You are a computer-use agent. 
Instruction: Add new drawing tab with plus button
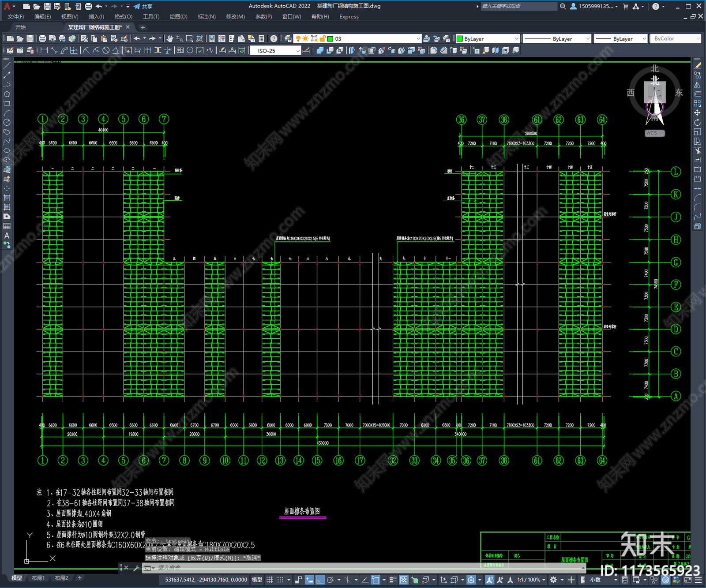coord(143,27)
